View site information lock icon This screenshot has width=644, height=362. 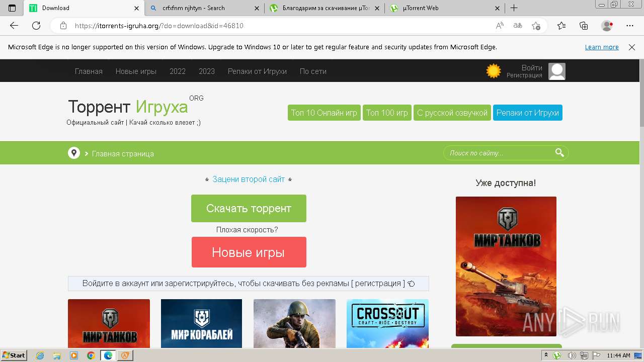click(x=63, y=26)
